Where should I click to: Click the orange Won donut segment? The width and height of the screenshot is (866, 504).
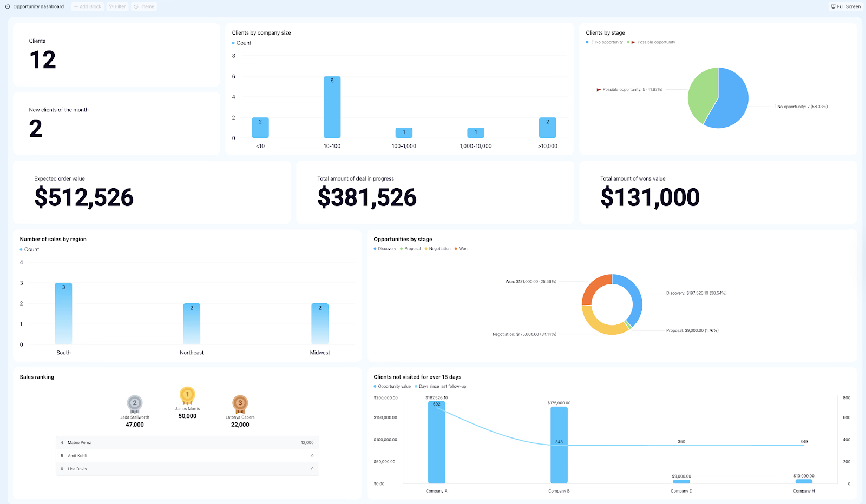tap(595, 289)
